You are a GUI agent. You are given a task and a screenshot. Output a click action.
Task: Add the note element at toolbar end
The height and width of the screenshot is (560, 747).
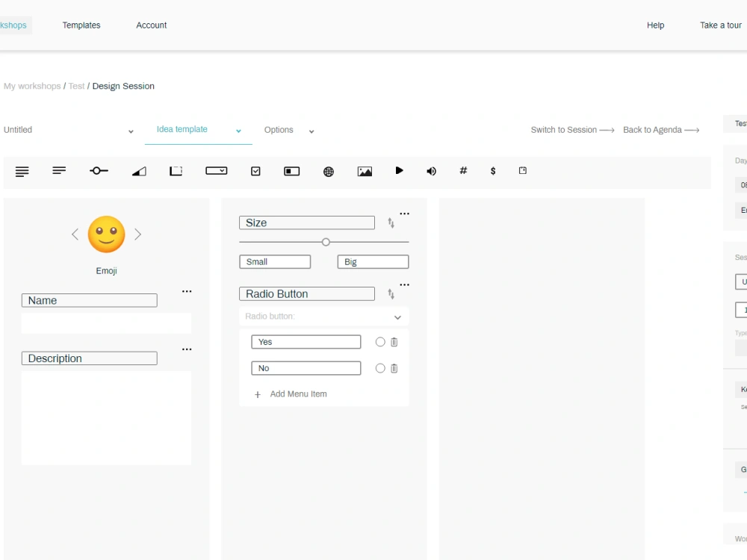523,170
